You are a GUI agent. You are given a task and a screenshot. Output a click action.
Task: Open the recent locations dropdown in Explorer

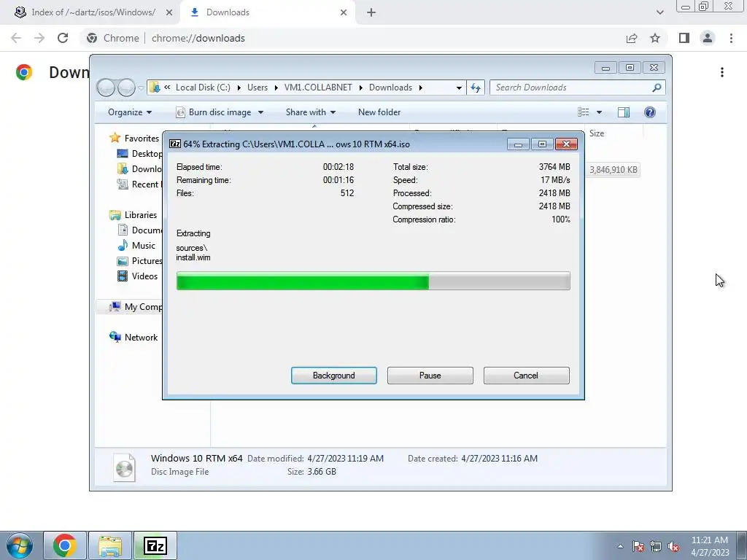tap(141, 88)
